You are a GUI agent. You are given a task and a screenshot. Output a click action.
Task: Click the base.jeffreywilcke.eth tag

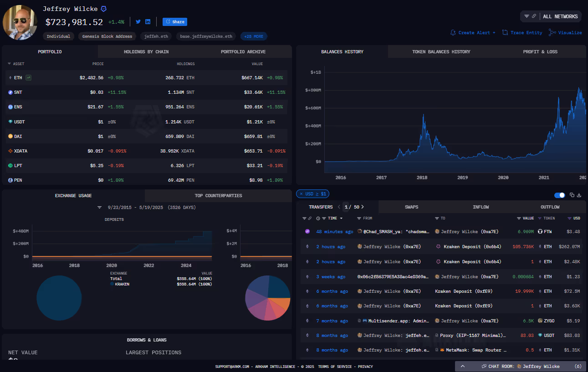click(206, 36)
